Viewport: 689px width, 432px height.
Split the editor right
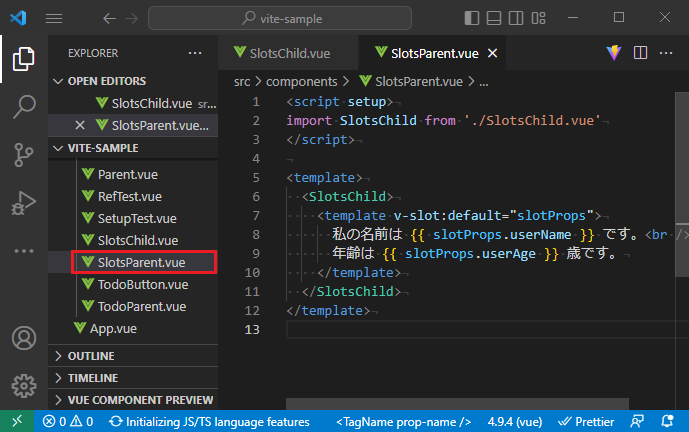coord(640,53)
